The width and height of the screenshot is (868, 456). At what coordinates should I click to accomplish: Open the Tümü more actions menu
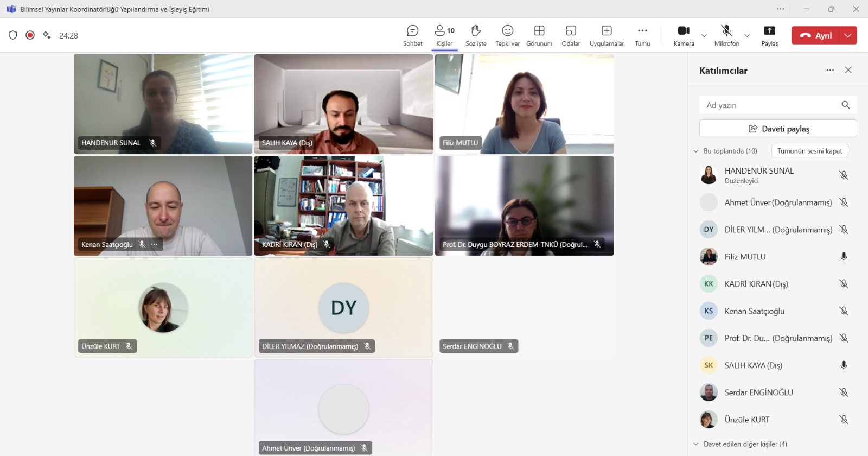coord(642,35)
